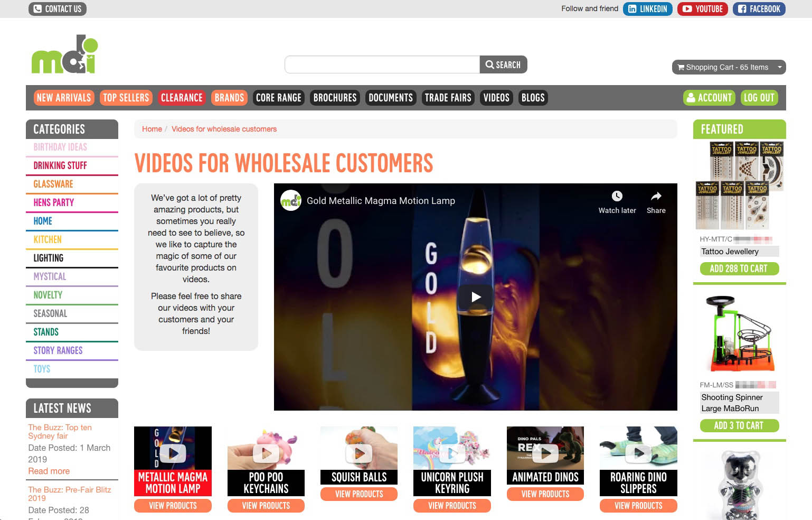This screenshot has width=812, height=520.
Task: Visit the Facebook page button
Action: pos(759,9)
